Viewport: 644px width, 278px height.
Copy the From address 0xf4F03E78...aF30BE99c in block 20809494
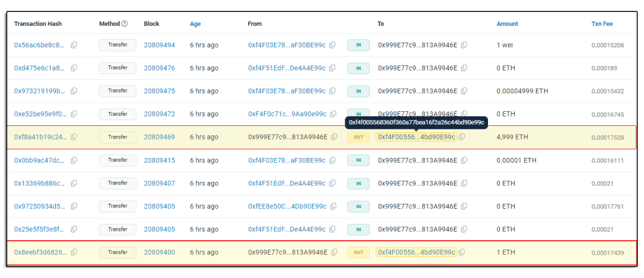coord(333,45)
